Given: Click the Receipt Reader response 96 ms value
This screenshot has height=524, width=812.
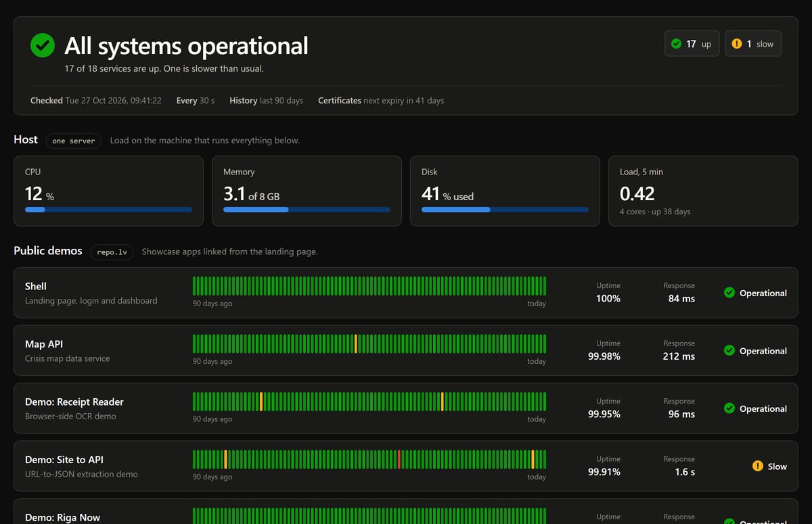Looking at the screenshot, I should click(681, 414).
